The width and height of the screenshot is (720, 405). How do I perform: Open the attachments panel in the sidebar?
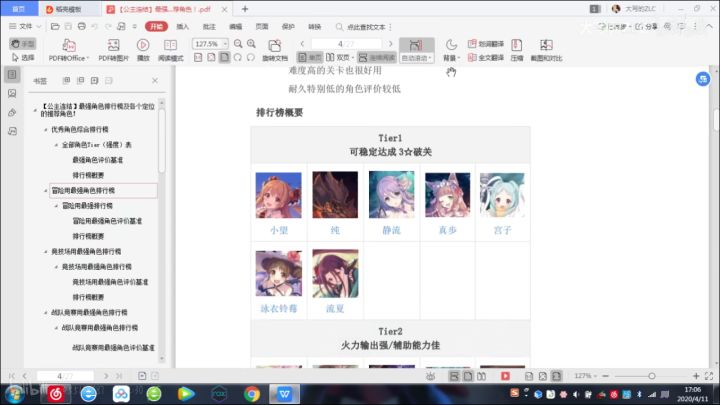tap(12, 112)
